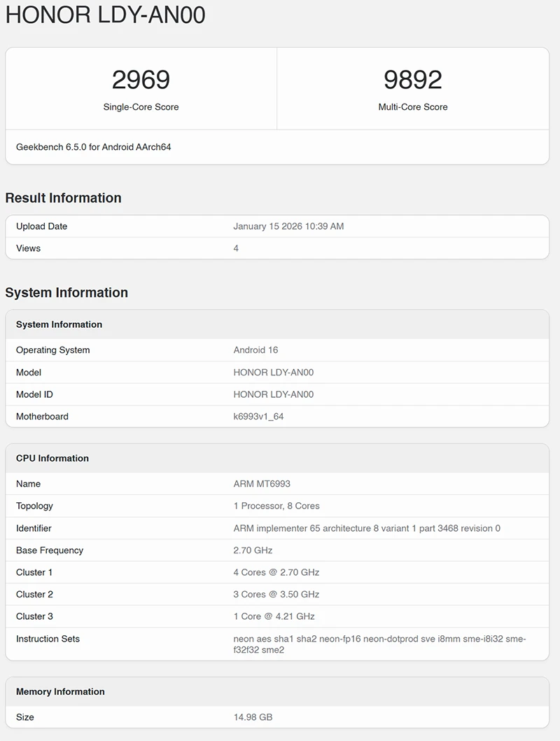Select the multi-core score 9892
Screen dimensions: 560x741
(x=413, y=79)
